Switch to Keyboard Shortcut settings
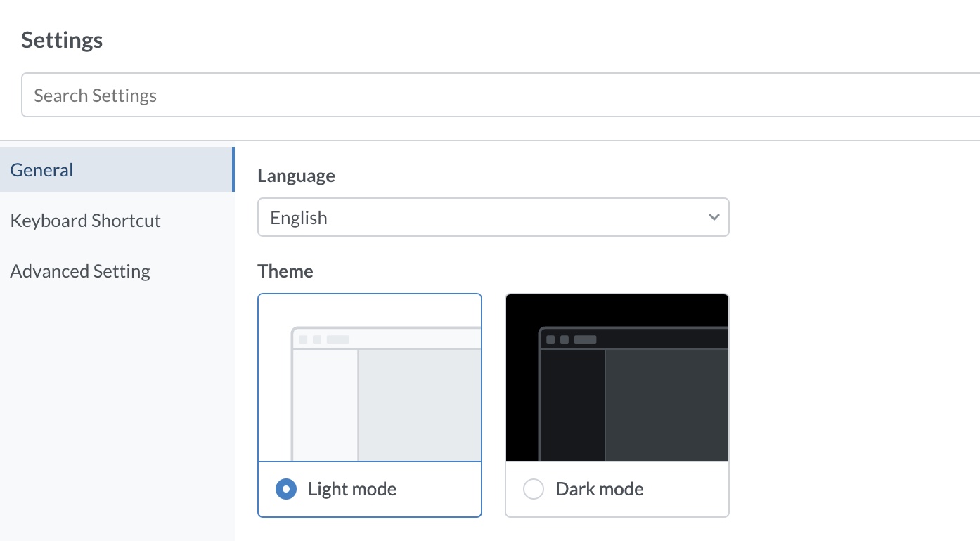 (x=117, y=221)
